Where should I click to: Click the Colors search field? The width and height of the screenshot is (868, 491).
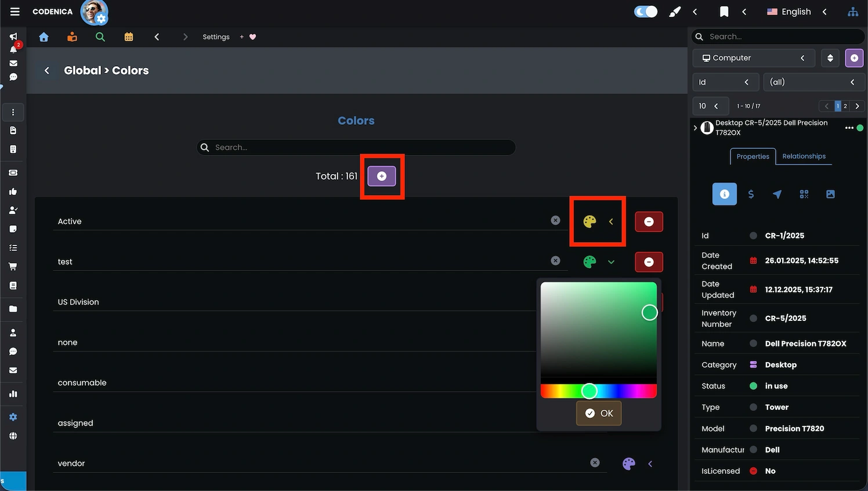356,147
